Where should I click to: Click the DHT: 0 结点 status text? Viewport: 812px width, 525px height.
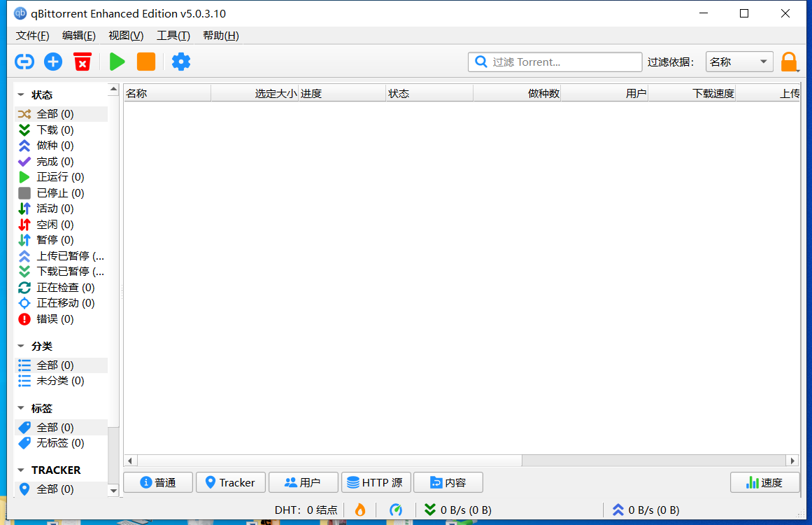[x=306, y=510]
